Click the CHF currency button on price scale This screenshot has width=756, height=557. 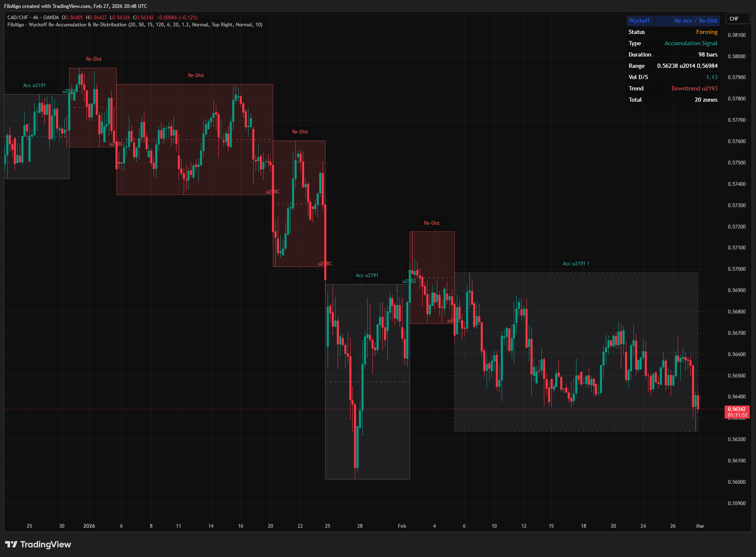coord(737,18)
